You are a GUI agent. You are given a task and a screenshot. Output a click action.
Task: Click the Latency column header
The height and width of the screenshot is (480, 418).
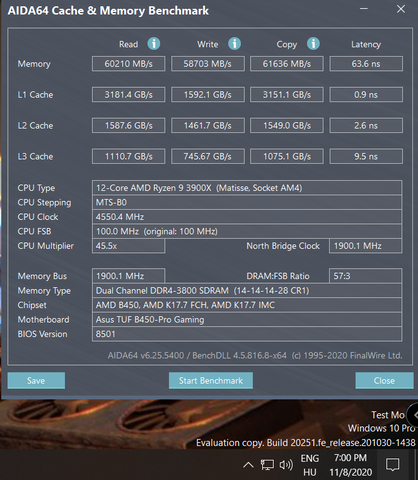point(366,44)
